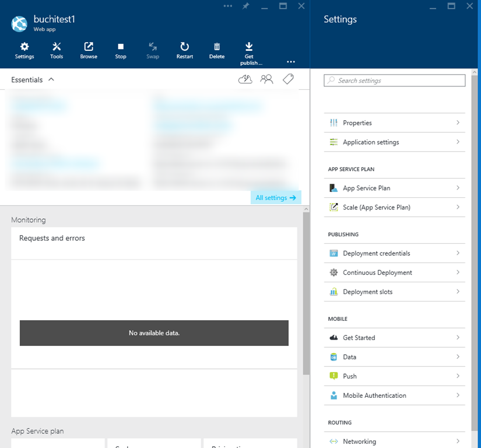Restart the web app
The width and height of the screenshot is (481, 448).
(184, 50)
